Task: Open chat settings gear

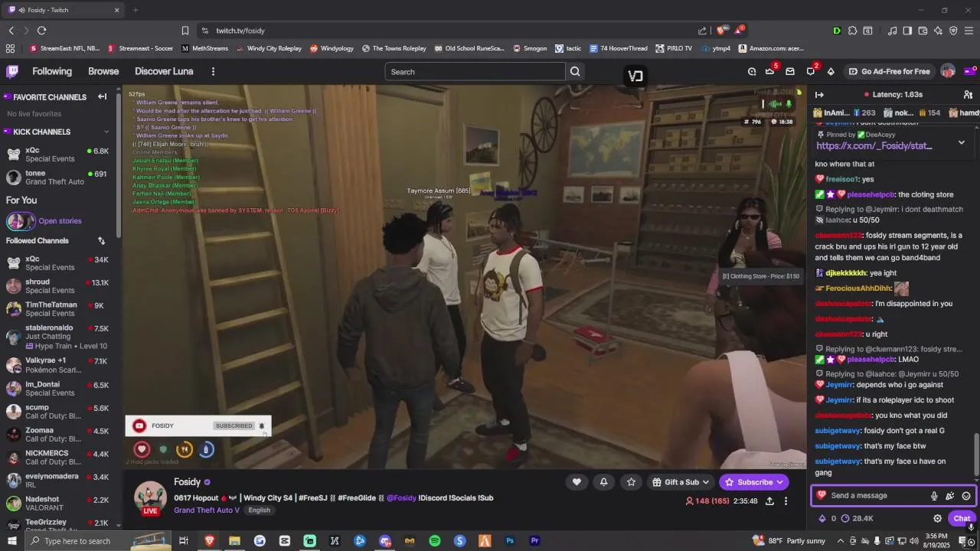Action: (937, 518)
